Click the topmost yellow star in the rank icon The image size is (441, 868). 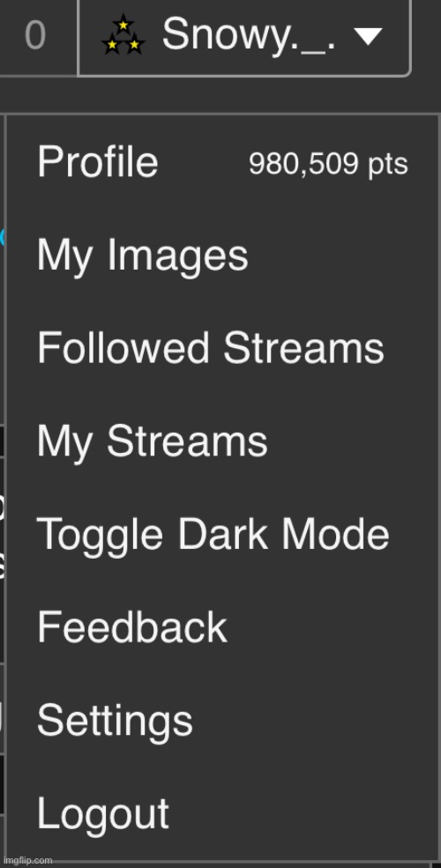tap(123, 25)
